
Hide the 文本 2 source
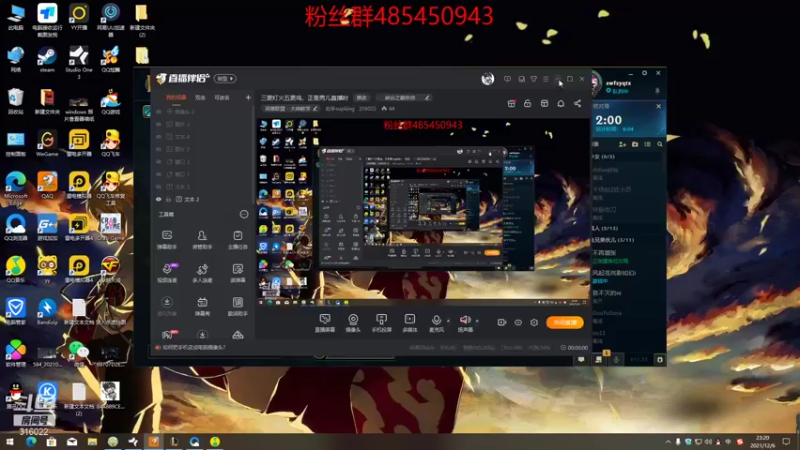point(159,199)
